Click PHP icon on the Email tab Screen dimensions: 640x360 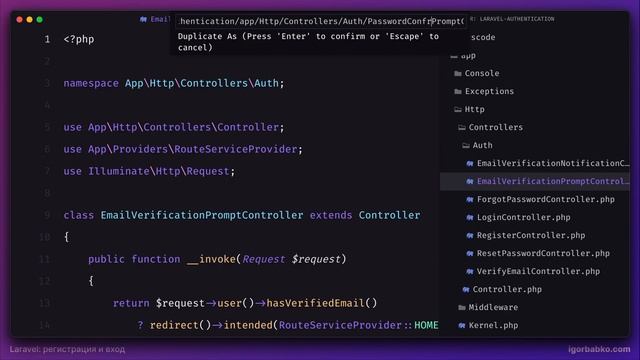[143, 19]
